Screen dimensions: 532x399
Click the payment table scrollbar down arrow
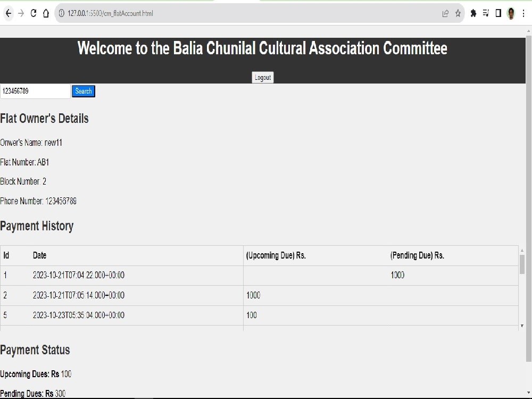[522, 326]
